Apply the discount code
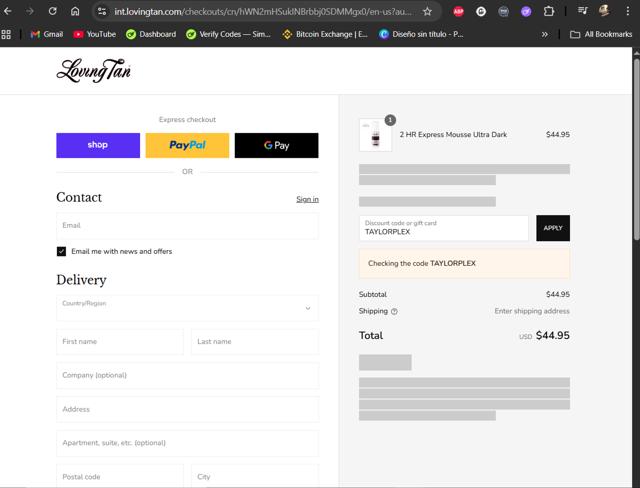Viewport: 640px width, 488px height. 553,228
